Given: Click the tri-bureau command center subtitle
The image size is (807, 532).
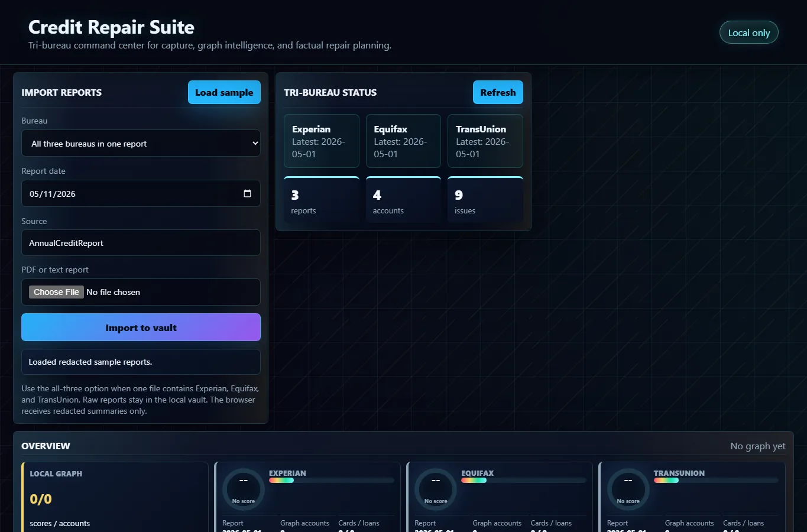Looking at the screenshot, I should pyautogui.click(x=210, y=46).
